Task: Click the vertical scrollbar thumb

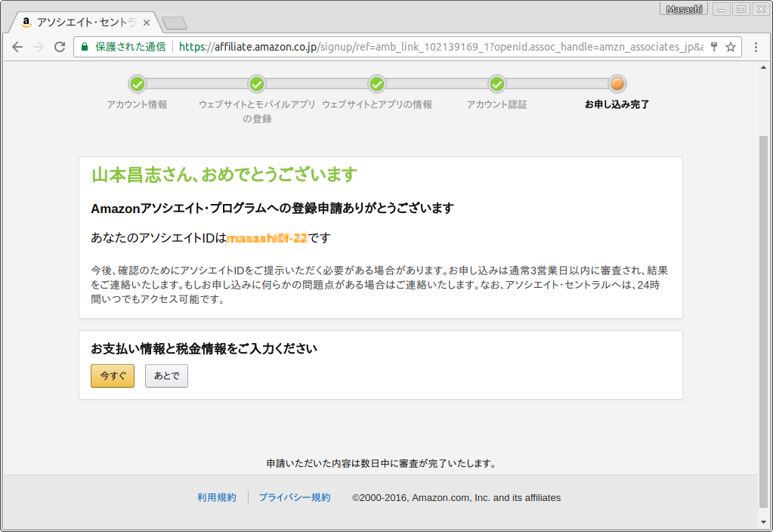Action: point(764,321)
